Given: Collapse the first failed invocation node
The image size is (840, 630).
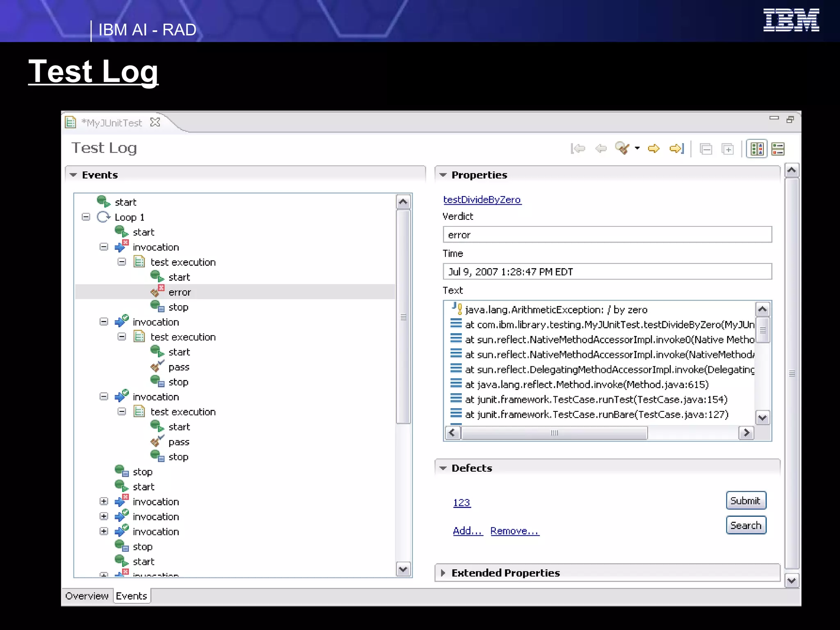Looking at the screenshot, I should pos(104,247).
